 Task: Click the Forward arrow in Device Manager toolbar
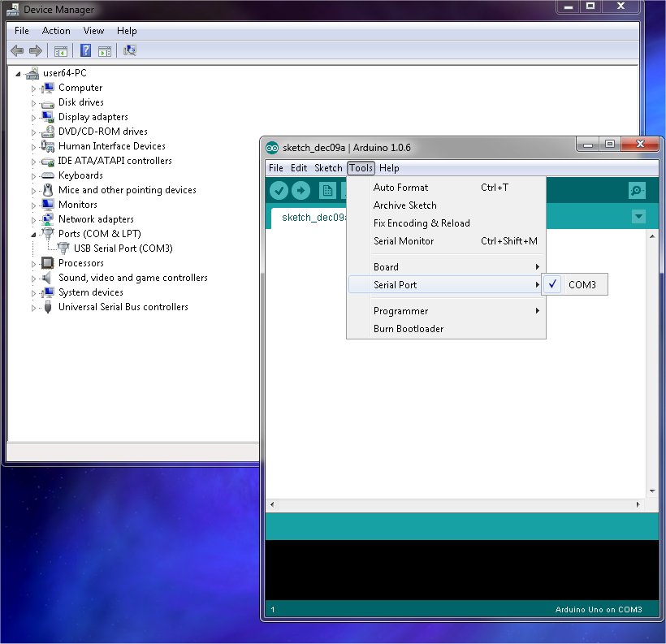[36, 51]
